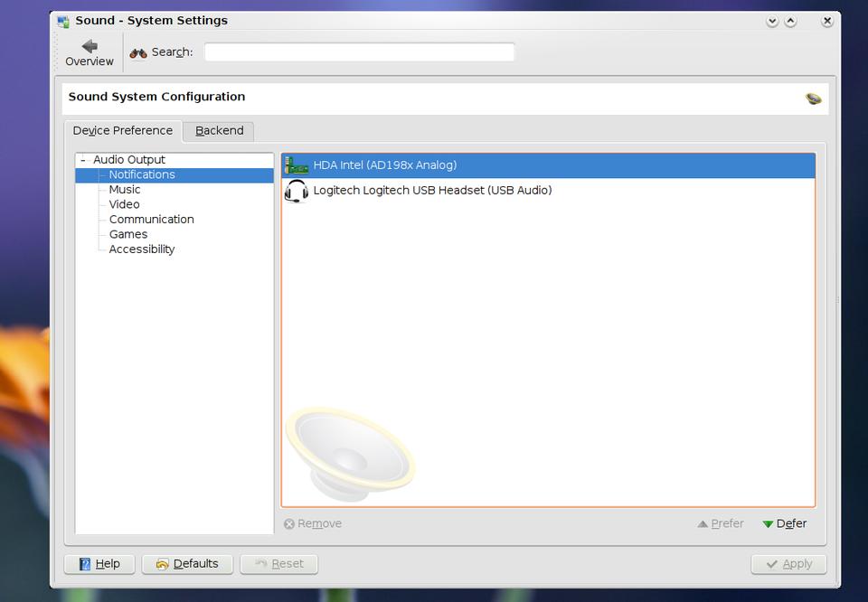
Task: Minimize the Sound settings window
Action: tap(772, 21)
